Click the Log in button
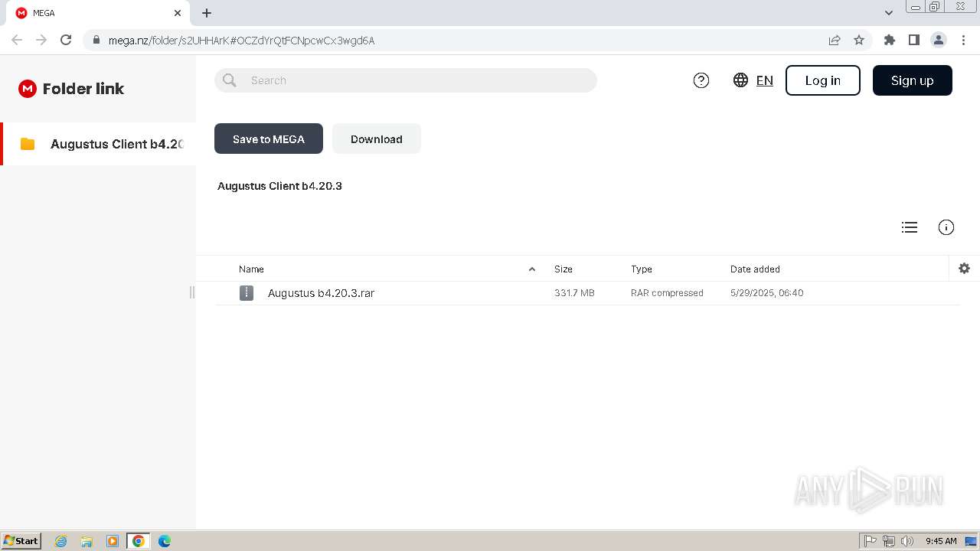This screenshot has width=980, height=551. point(823,80)
